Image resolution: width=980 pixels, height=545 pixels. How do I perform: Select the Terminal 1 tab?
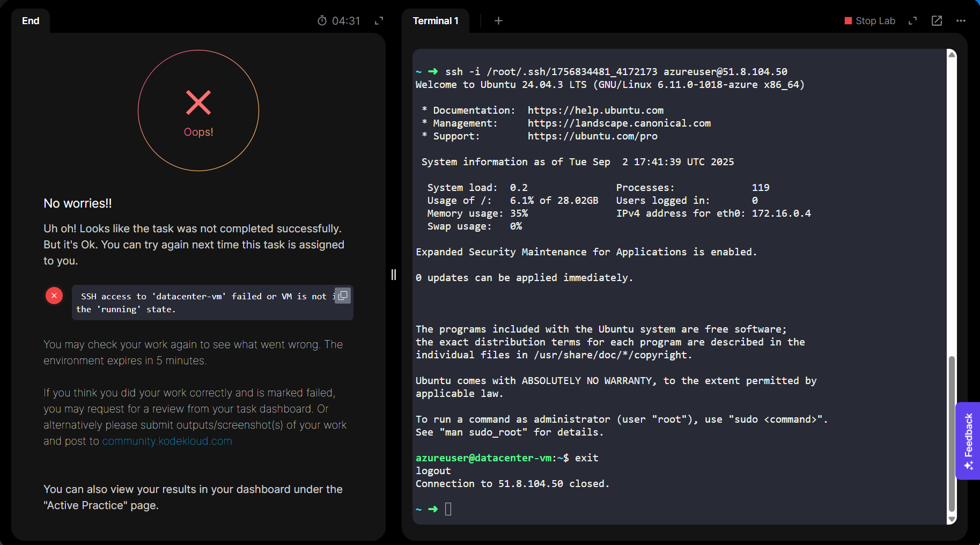[x=435, y=21]
